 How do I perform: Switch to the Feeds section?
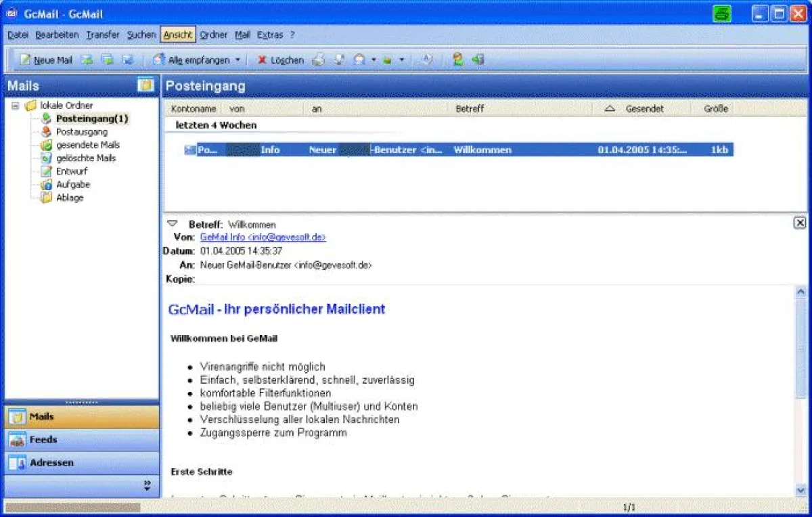tap(43, 440)
